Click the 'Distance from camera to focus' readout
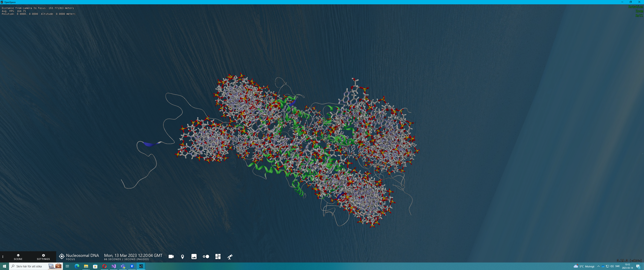The image size is (644, 270). [x=38, y=8]
